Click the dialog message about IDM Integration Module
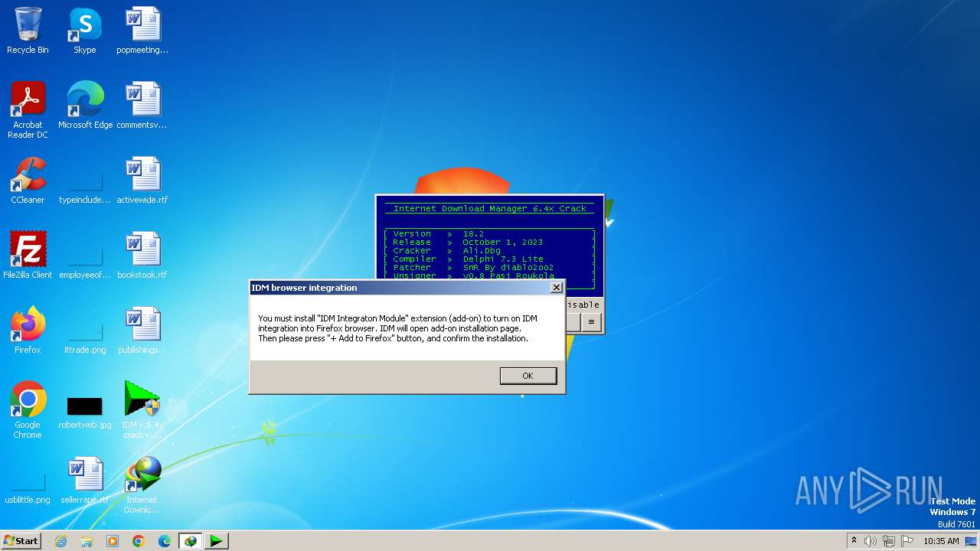 [397, 328]
